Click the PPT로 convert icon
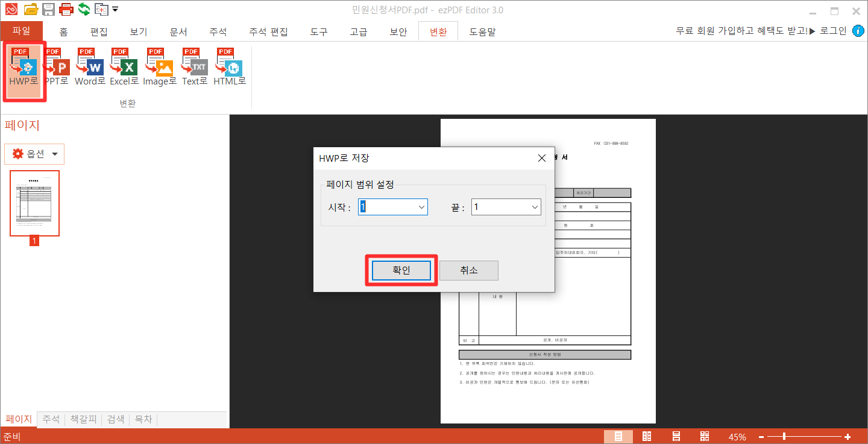The width and height of the screenshot is (868, 444). point(57,66)
